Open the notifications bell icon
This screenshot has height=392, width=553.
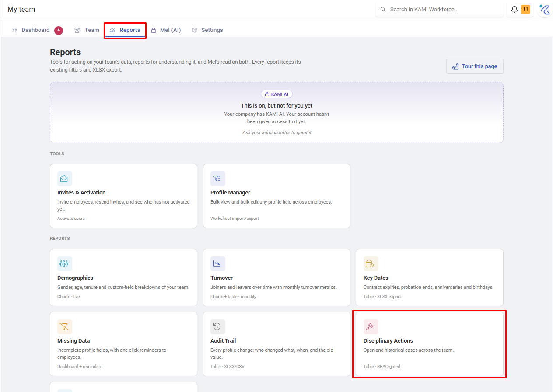[x=514, y=9]
